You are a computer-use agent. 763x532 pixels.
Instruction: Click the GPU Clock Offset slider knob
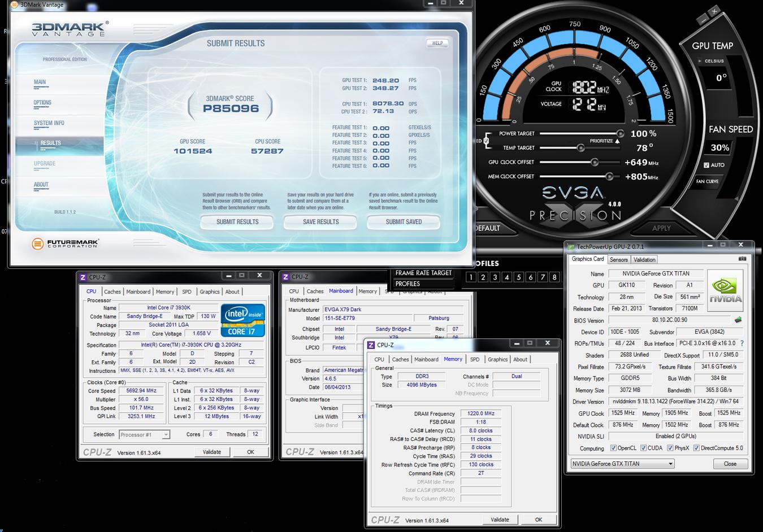coord(594,162)
